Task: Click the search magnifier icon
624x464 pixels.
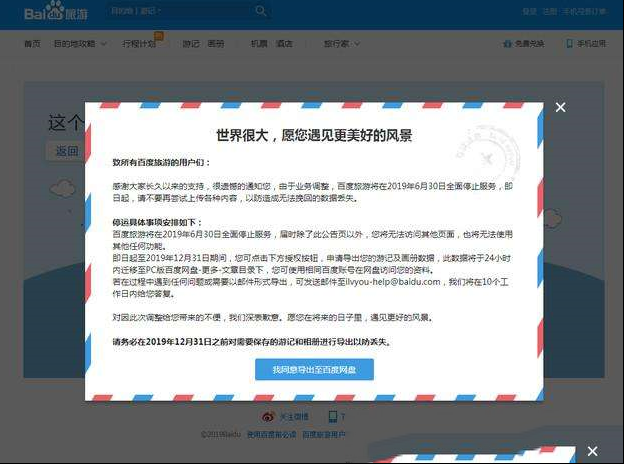Action: [x=261, y=11]
